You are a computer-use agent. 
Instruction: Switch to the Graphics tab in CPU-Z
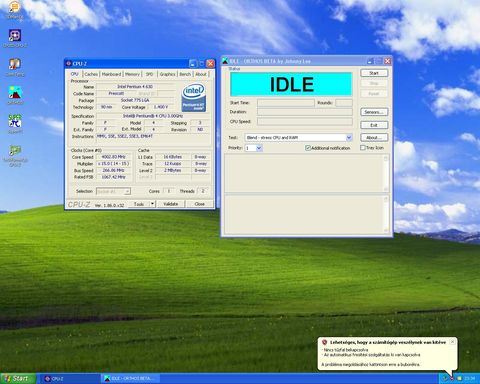coord(167,74)
